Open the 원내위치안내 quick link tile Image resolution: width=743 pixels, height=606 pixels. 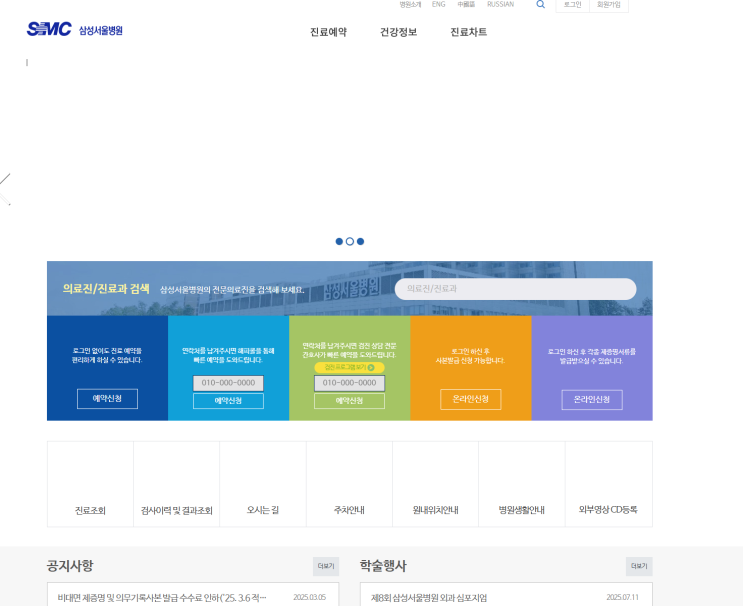tap(435, 484)
